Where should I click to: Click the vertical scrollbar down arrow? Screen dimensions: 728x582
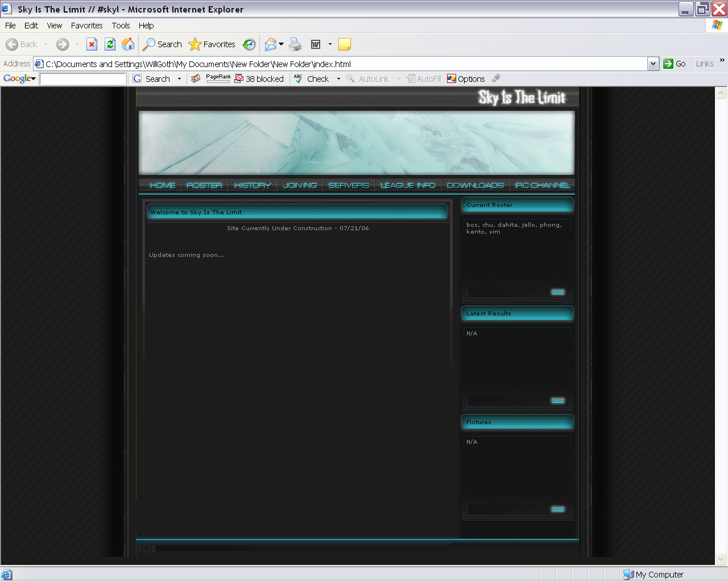click(x=721, y=559)
